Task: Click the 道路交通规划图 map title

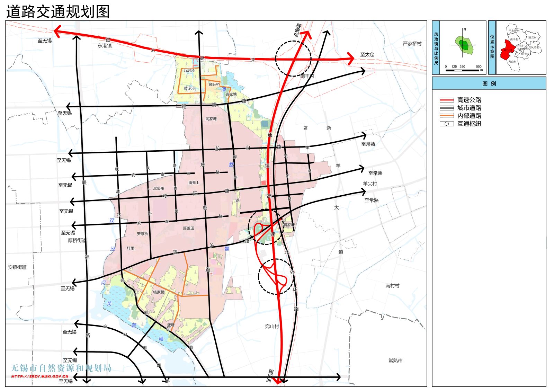Action: pos(58,12)
